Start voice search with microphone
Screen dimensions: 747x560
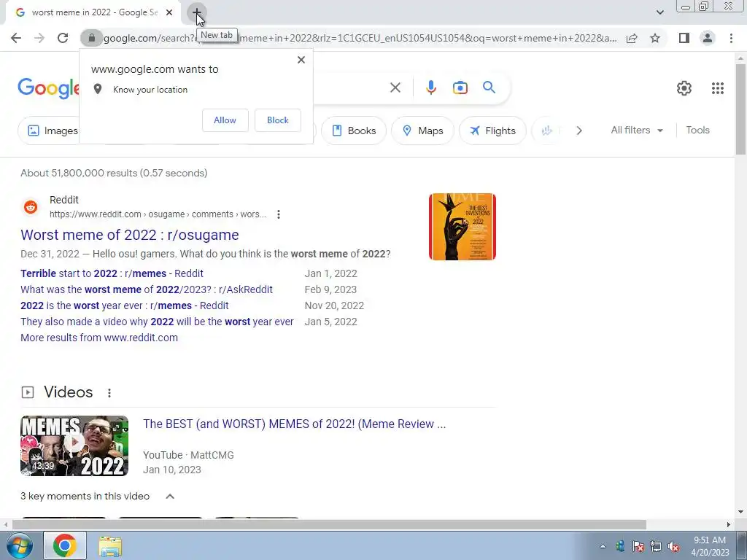430,87
